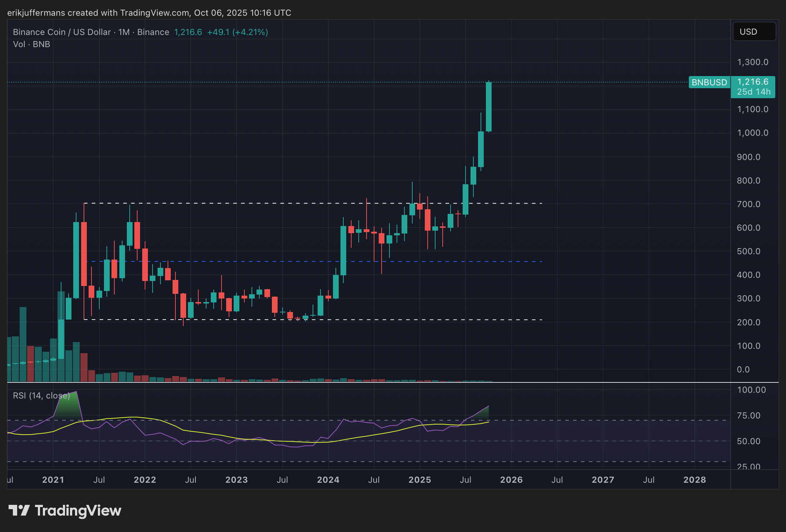Click the +49.1 (+4.21%) change value

(x=238, y=32)
